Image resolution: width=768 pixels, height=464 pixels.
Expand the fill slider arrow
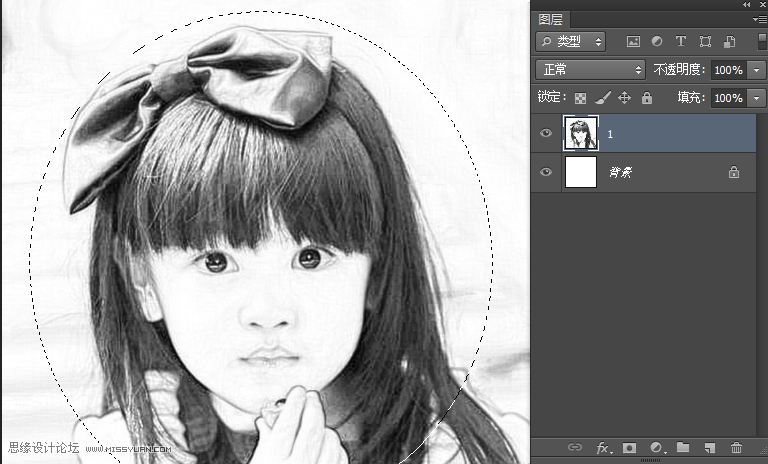click(x=757, y=98)
